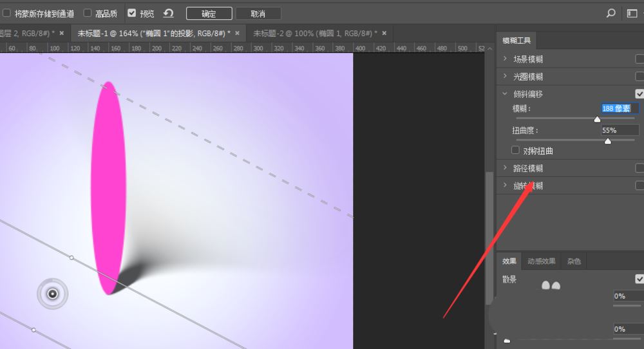Enable the 路径模糊 checkbox

(x=639, y=168)
